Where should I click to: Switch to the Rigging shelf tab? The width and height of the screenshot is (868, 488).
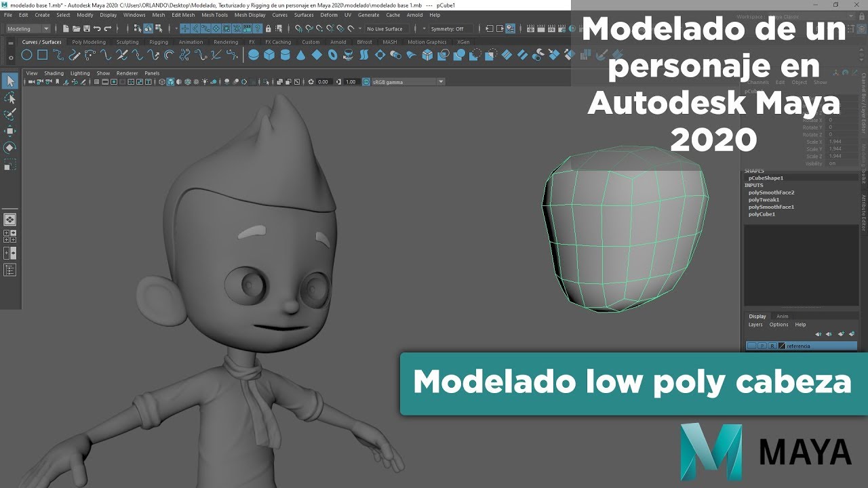tap(159, 42)
